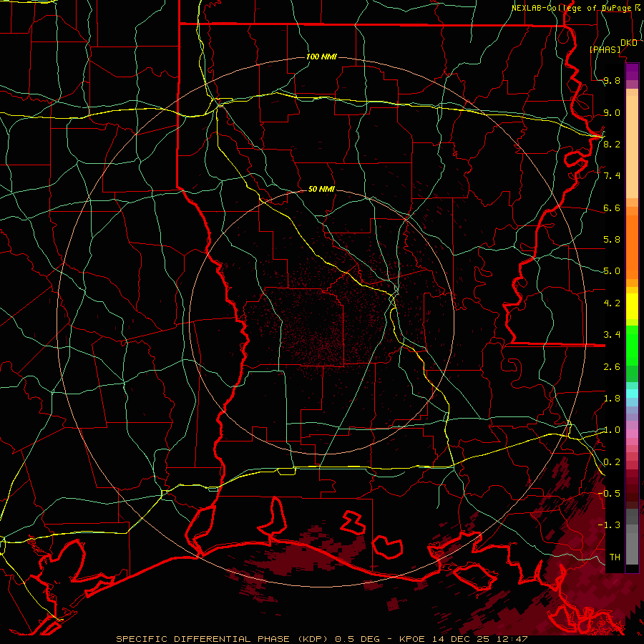Select the orange segment of the color bar
The width and height of the screenshot is (644, 644).
(632, 246)
